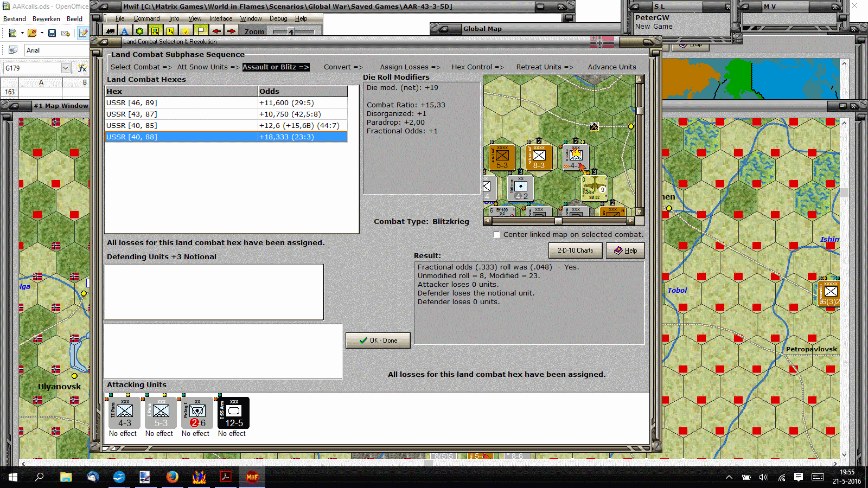The width and height of the screenshot is (868, 488).
Task: Click the yellow unit-stack toolbar icon
Action: (x=155, y=31)
